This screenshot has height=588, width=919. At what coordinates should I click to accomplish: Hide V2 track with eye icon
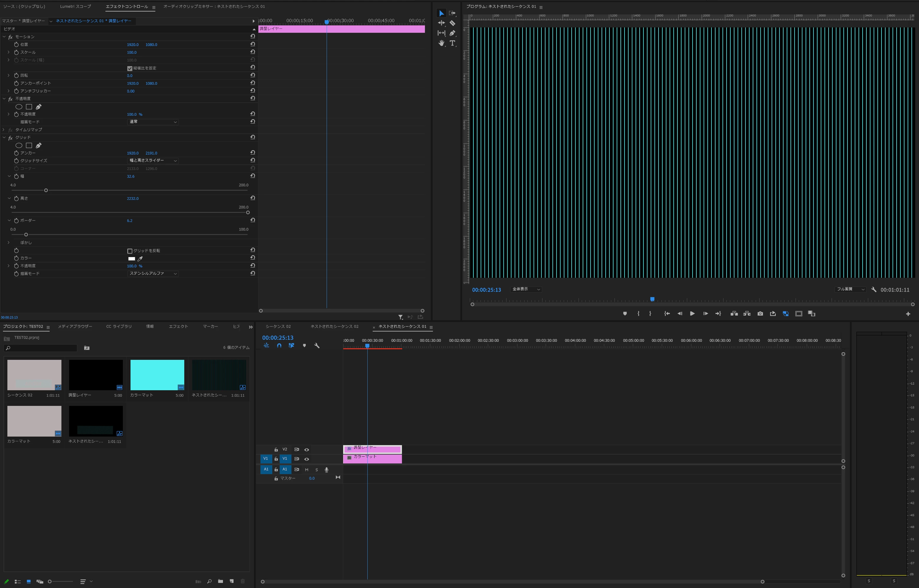pos(306,450)
